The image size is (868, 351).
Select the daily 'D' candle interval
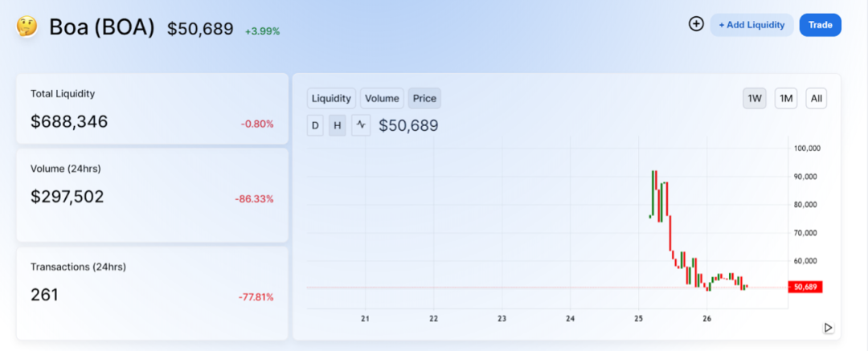pyautogui.click(x=315, y=125)
